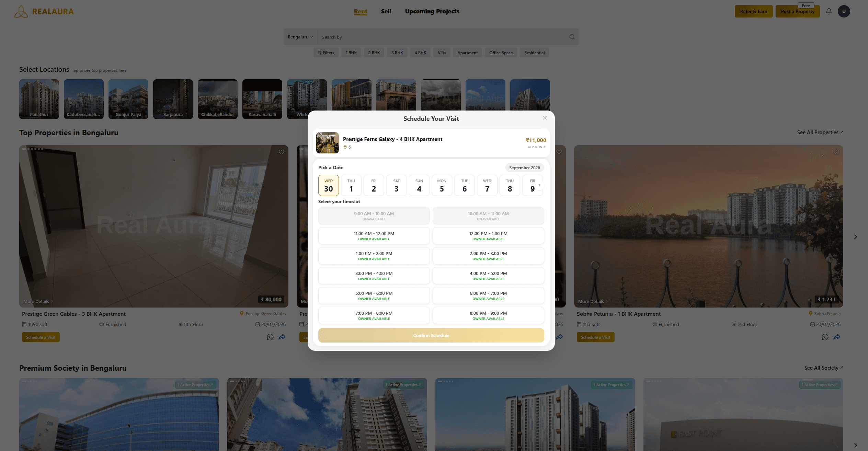The width and height of the screenshot is (868, 451).
Task: Advance the Top Properties carousel
Action: tap(855, 237)
